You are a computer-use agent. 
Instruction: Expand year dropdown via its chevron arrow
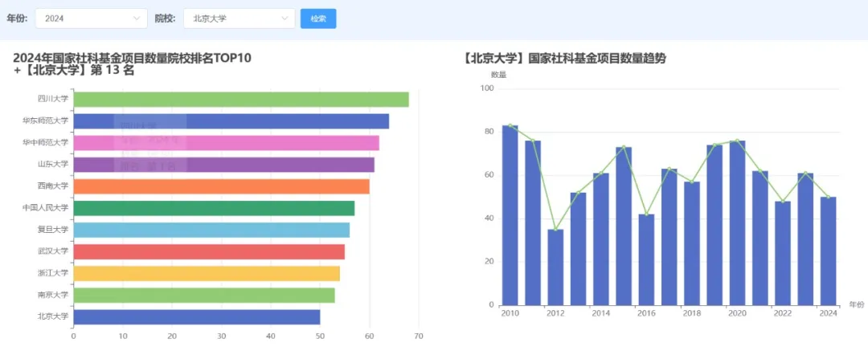pos(136,18)
